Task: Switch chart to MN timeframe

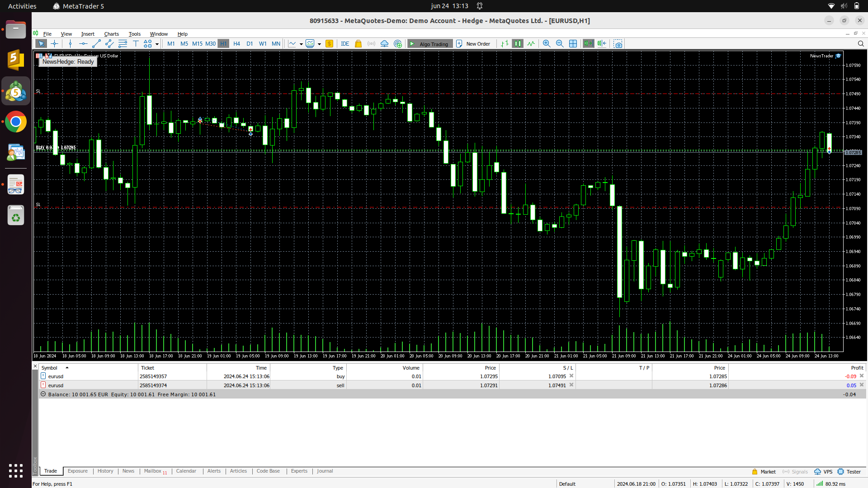Action: pyautogui.click(x=276, y=44)
